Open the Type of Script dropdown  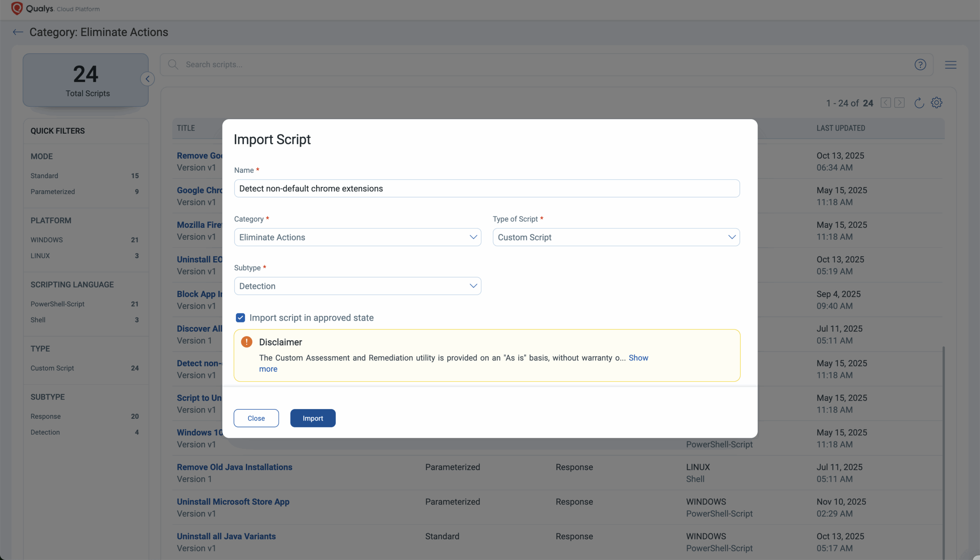point(616,237)
